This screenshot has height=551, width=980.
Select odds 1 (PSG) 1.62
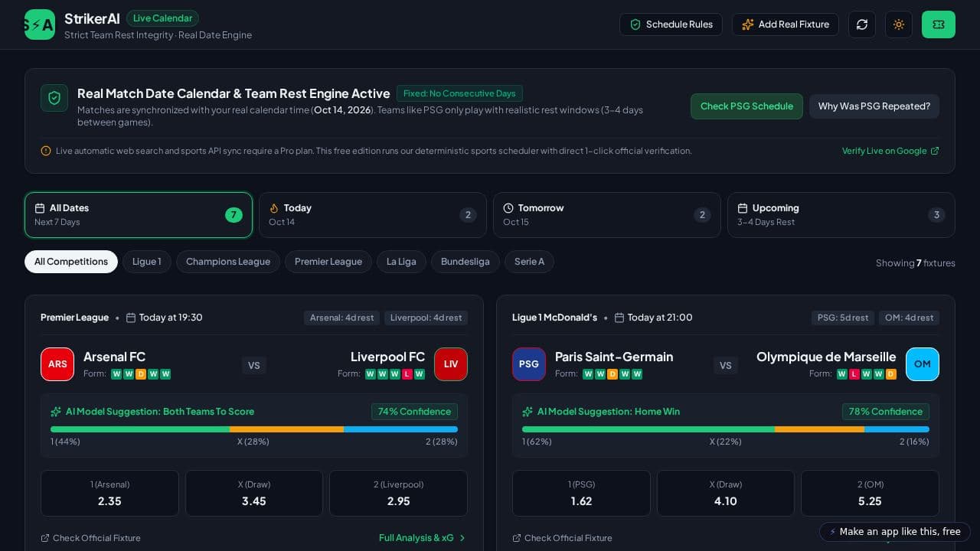(581, 494)
